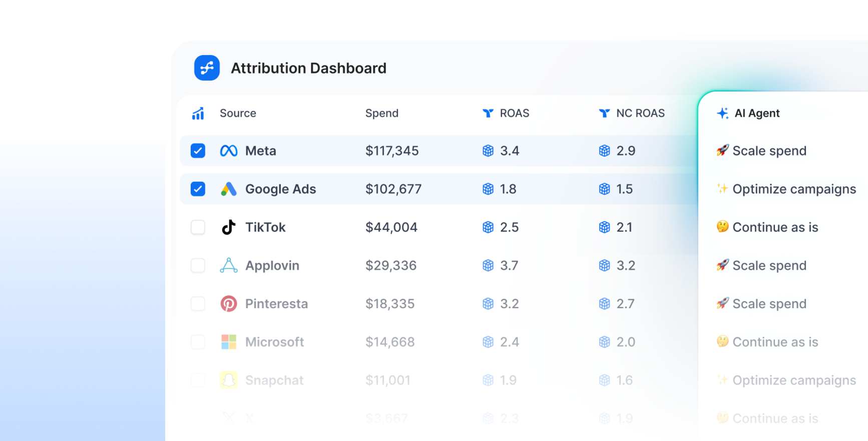Click the Google Ads logo icon
868x441 pixels.
click(229, 189)
